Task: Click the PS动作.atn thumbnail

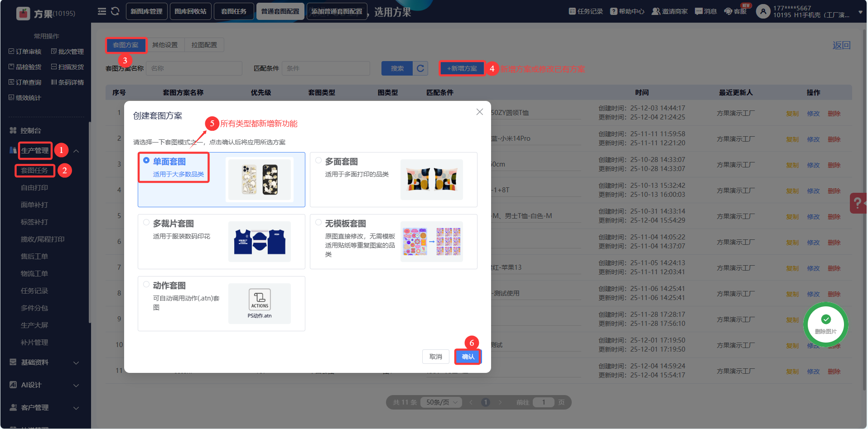Action: point(260,304)
